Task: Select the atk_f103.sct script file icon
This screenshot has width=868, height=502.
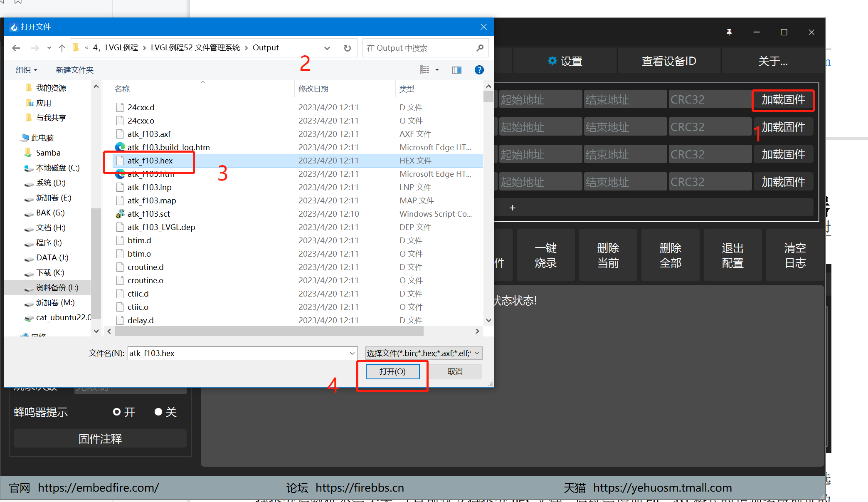Action: point(120,214)
